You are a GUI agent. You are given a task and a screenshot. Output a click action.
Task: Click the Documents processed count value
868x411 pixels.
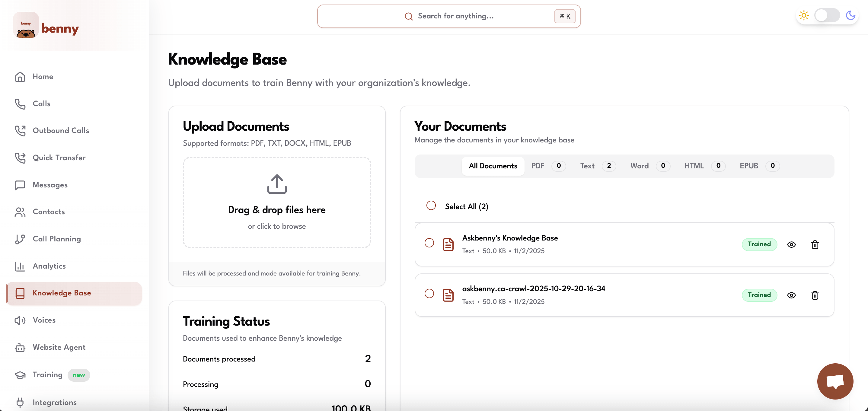point(368,359)
